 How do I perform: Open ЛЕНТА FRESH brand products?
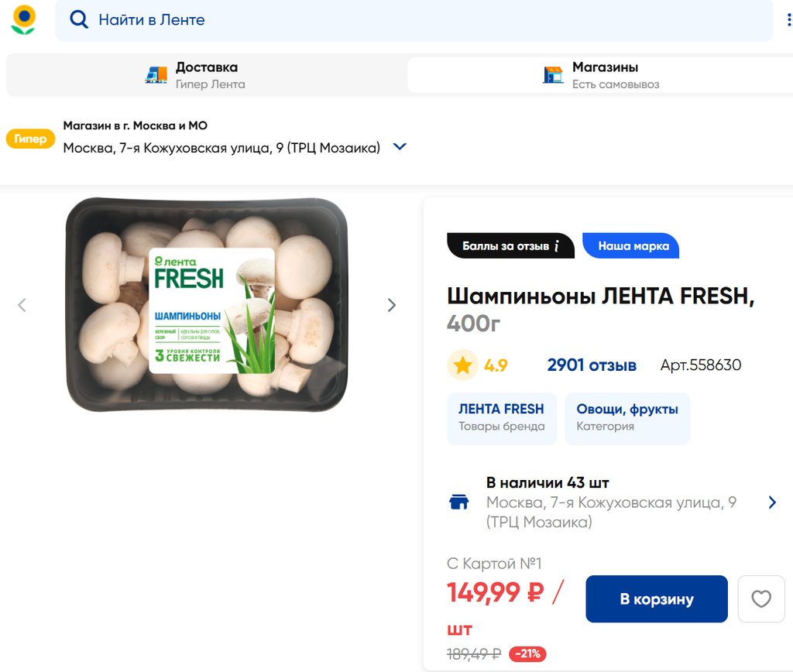click(501, 417)
